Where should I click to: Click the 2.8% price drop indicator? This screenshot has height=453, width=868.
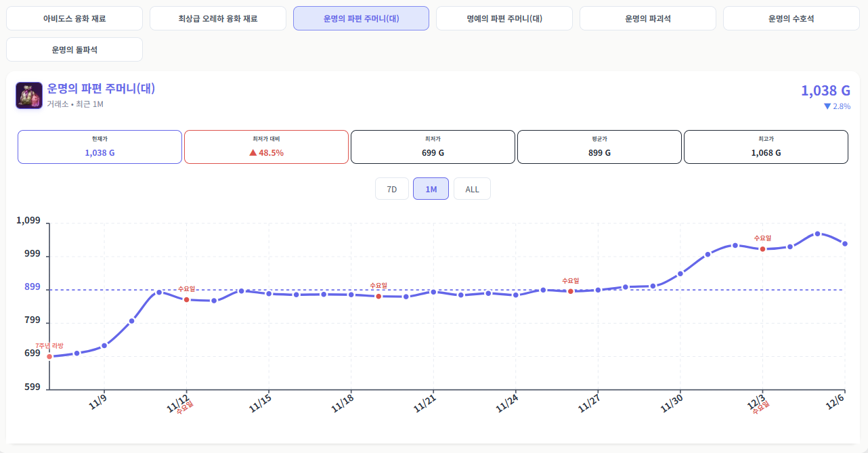click(x=837, y=106)
